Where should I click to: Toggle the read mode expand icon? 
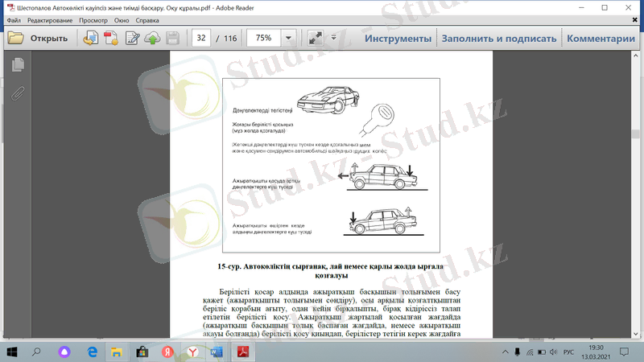click(x=316, y=38)
